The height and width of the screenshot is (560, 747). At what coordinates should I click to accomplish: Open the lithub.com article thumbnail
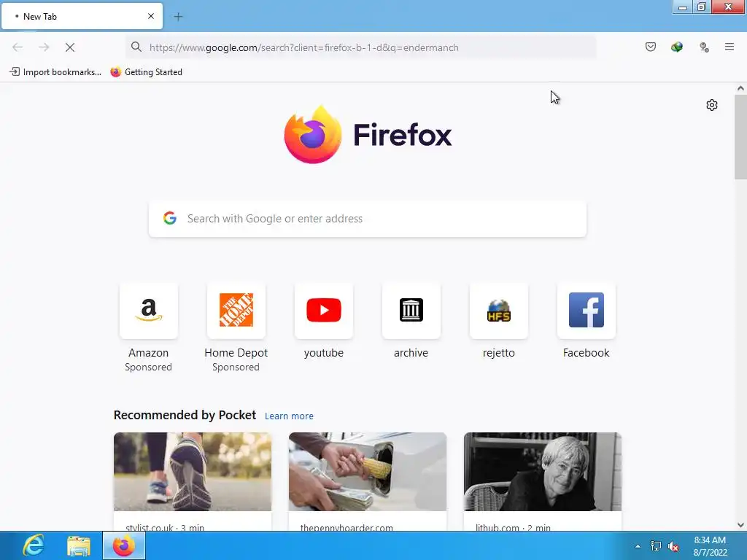543,472
